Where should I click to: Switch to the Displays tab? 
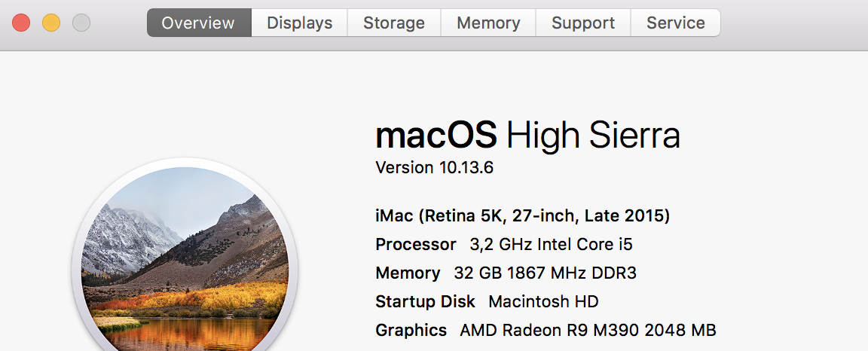[x=299, y=23]
